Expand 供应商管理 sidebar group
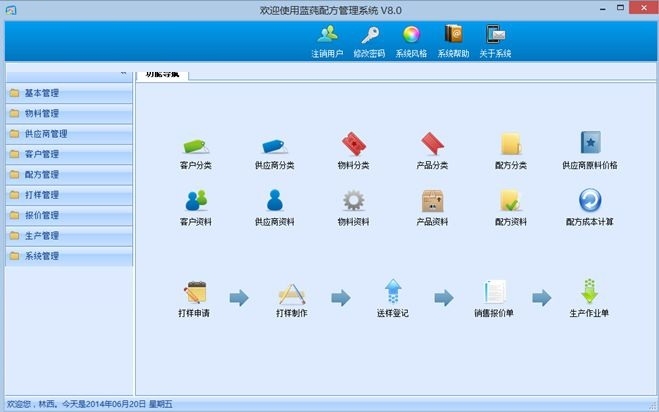The height and width of the screenshot is (412, 659). coord(69,134)
